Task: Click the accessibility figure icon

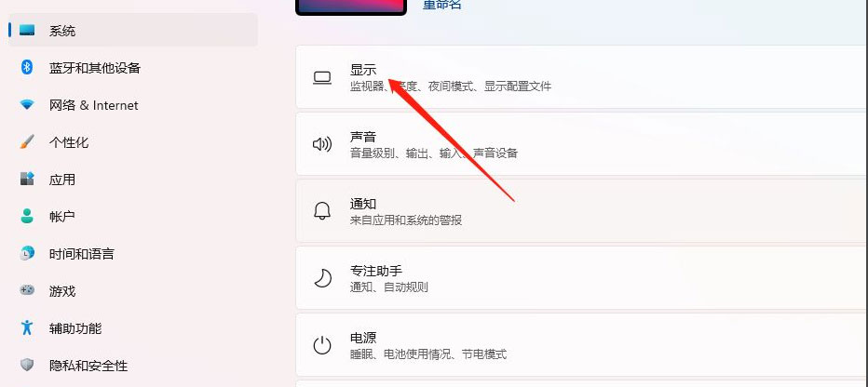Action: click(27, 327)
